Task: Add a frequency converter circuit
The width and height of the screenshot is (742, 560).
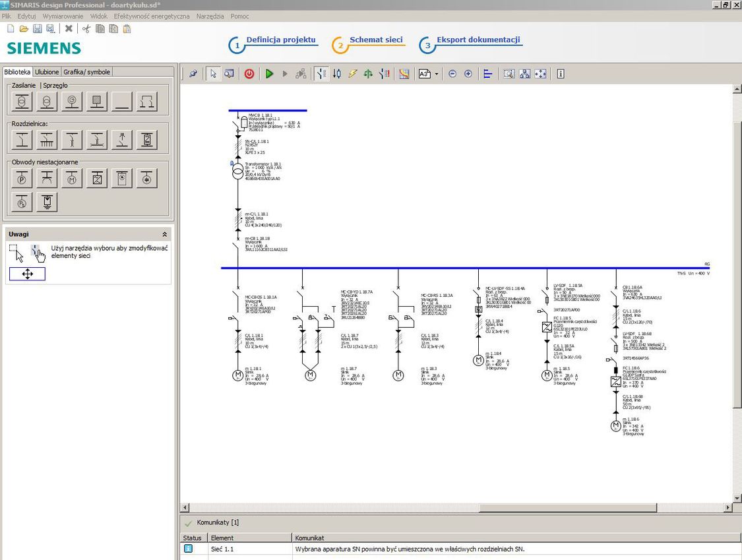Action: (97, 179)
